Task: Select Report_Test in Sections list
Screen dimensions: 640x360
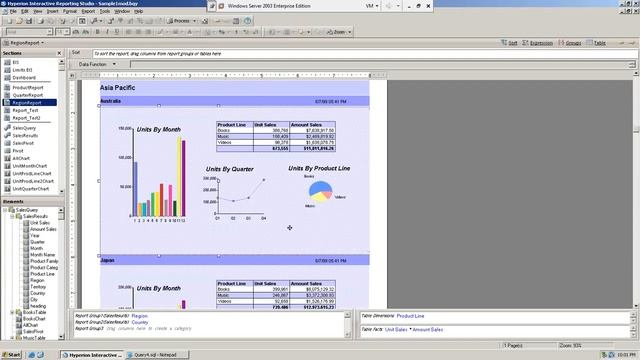Action: 25,110
